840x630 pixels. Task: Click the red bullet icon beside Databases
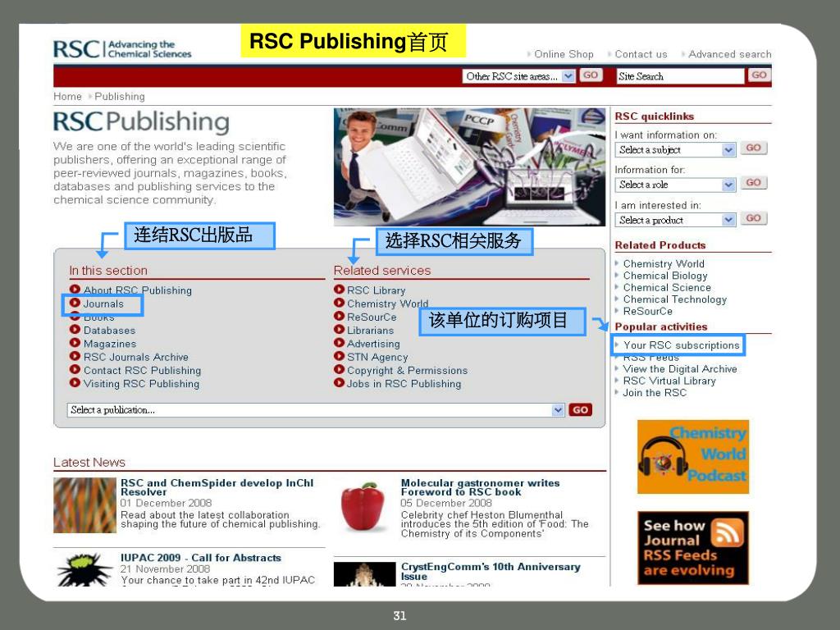pos(75,330)
